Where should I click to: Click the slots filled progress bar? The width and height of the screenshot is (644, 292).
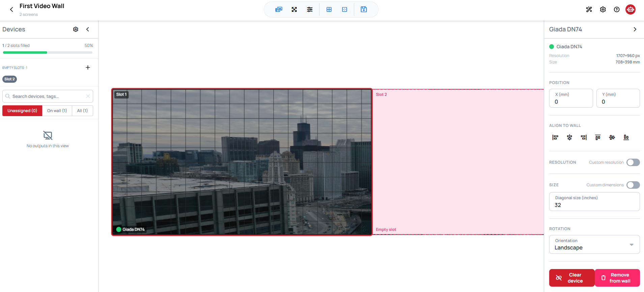click(48, 52)
